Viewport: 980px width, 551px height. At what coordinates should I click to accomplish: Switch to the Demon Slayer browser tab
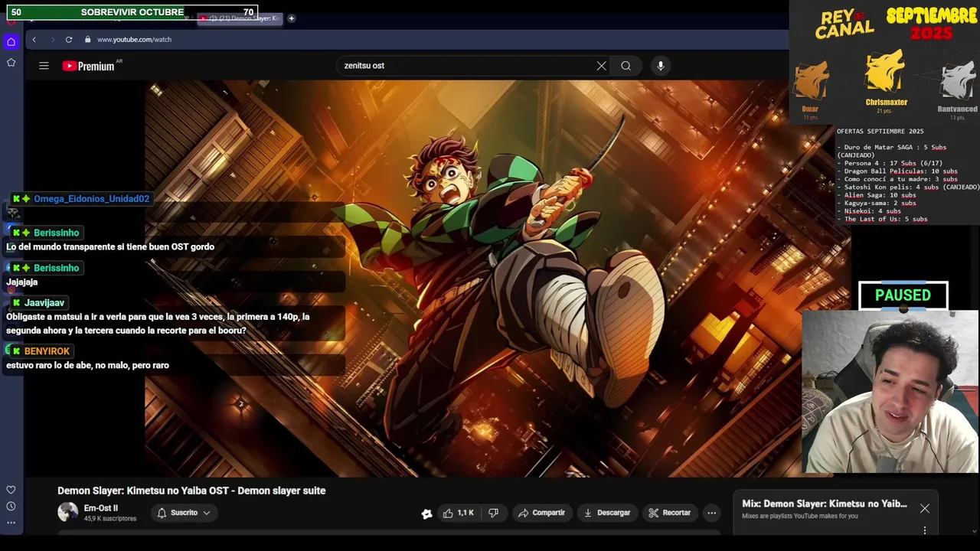tap(240, 18)
